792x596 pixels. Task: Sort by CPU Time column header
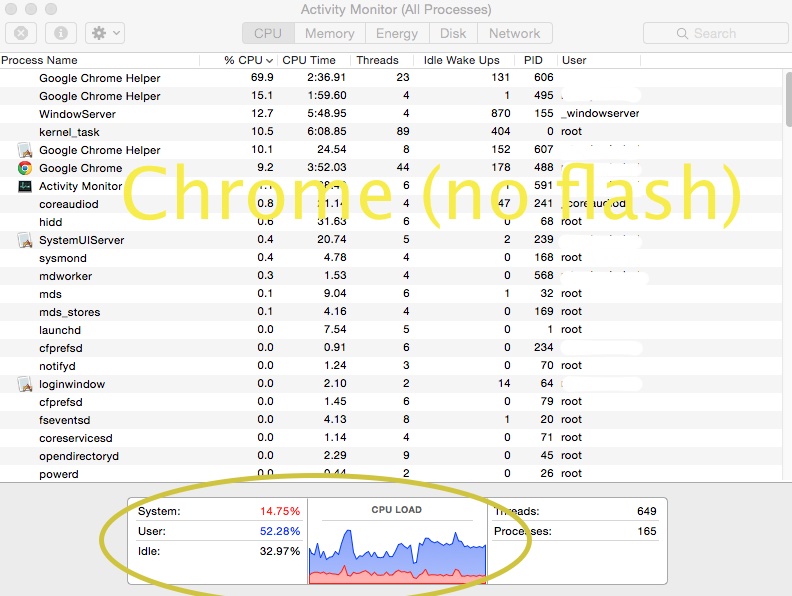pyautogui.click(x=313, y=60)
